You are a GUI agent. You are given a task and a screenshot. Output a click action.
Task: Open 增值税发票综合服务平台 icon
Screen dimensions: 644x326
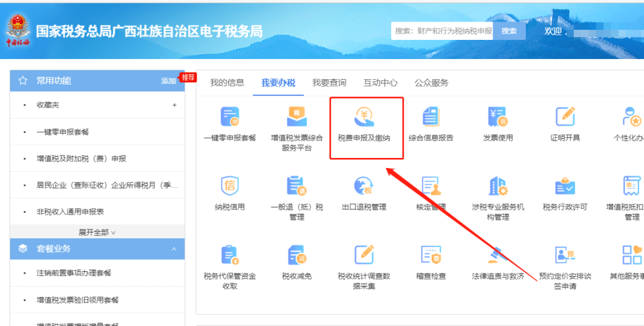click(296, 117)
